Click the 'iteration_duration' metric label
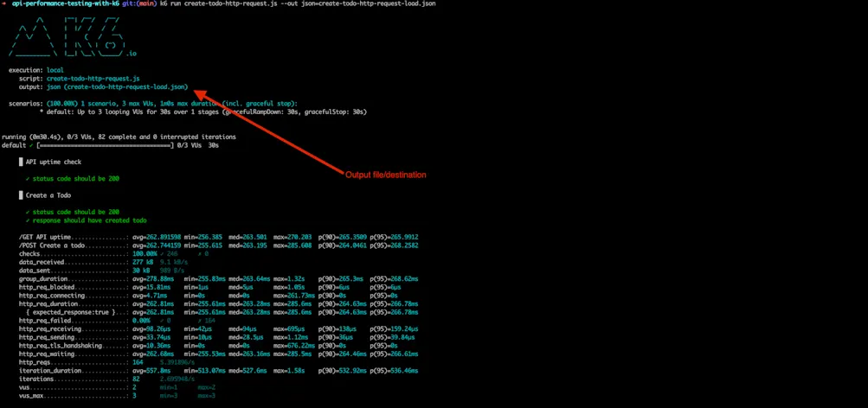The height and width of the screenshot is (408, 868). click(x=50, y=371)
